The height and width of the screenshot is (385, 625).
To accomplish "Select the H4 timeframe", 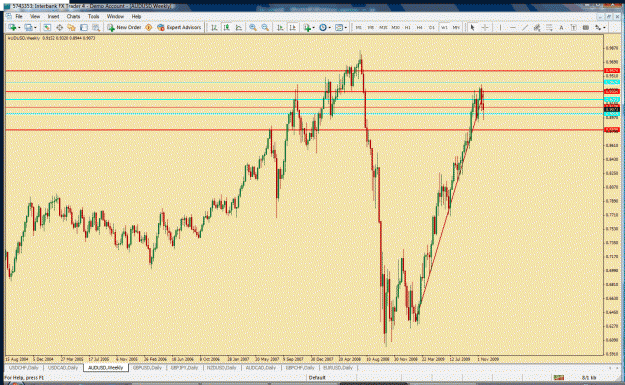I will 419,28.
